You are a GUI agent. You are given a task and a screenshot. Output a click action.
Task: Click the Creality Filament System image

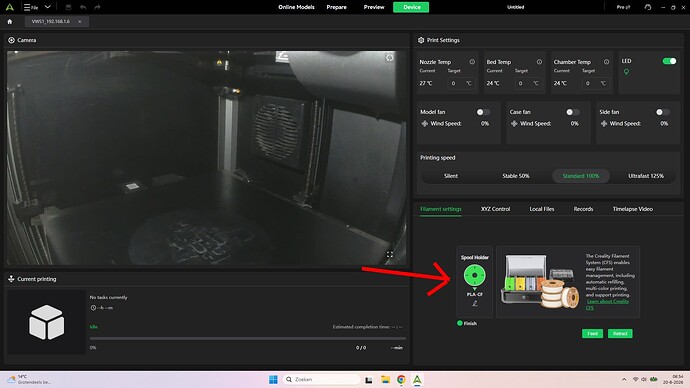[x=540, y=282]
